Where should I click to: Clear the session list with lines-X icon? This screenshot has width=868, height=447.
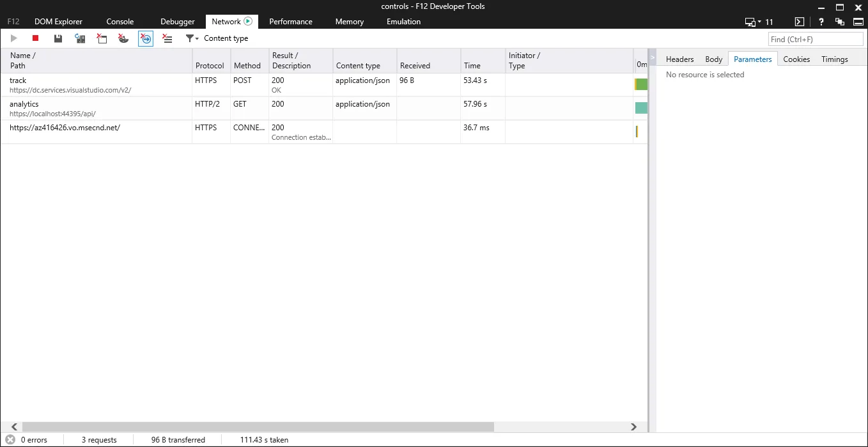(x=167, y=38)
